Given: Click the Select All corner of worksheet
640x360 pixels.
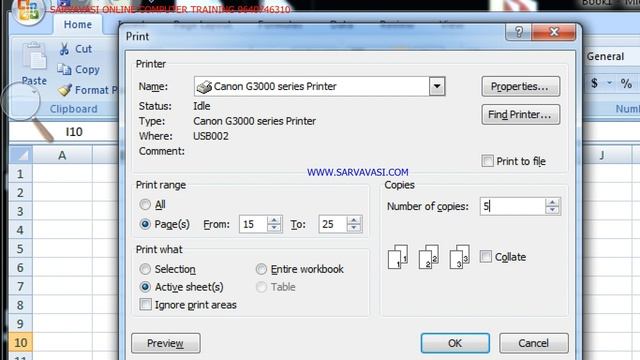Looking at the screenshot, I should click(20, 155).
